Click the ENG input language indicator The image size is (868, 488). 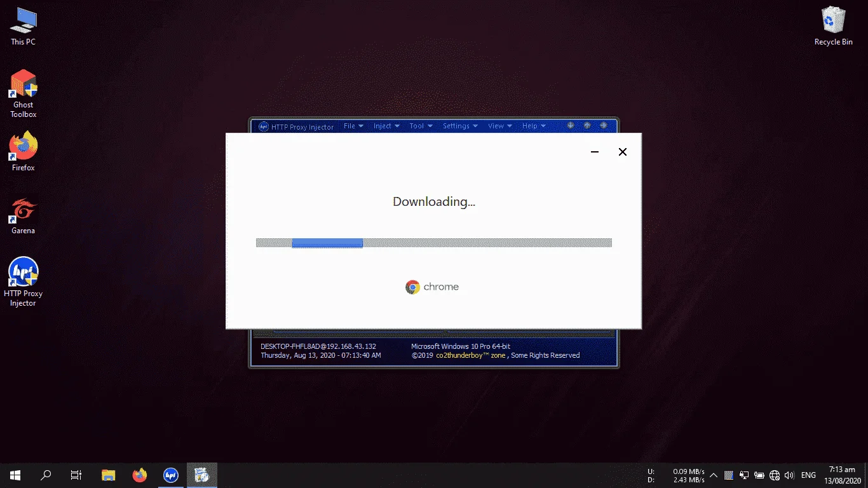tap(808, 475)
